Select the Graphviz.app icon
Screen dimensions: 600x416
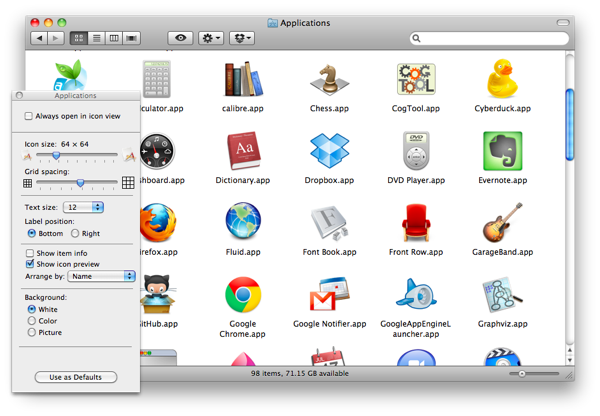coord(502,294)
